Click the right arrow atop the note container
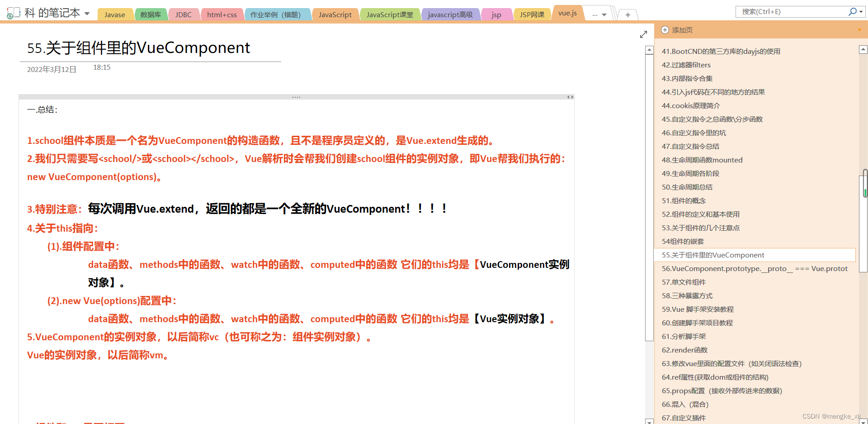Image resolution: width=868 pixels, height=424 pixels. point(572,96)
